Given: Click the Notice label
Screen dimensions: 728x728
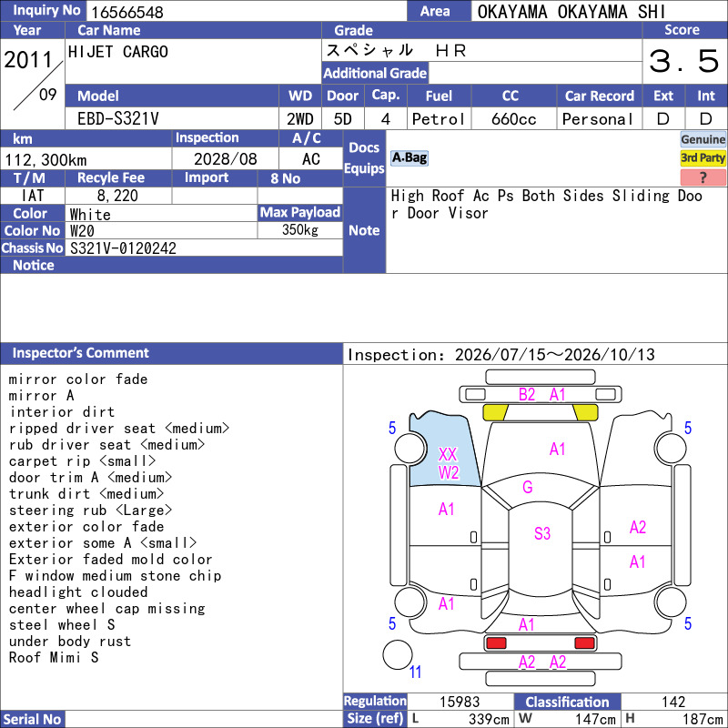Looking at the screenshot, I should click(34, 265).
